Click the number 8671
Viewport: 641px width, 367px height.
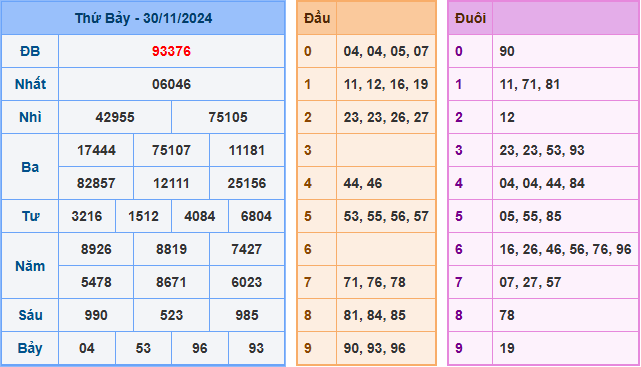click(x=171, y=282)
